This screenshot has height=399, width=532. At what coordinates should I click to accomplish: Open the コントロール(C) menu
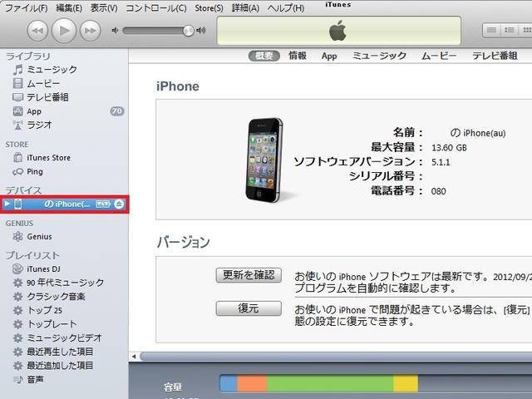156,7
